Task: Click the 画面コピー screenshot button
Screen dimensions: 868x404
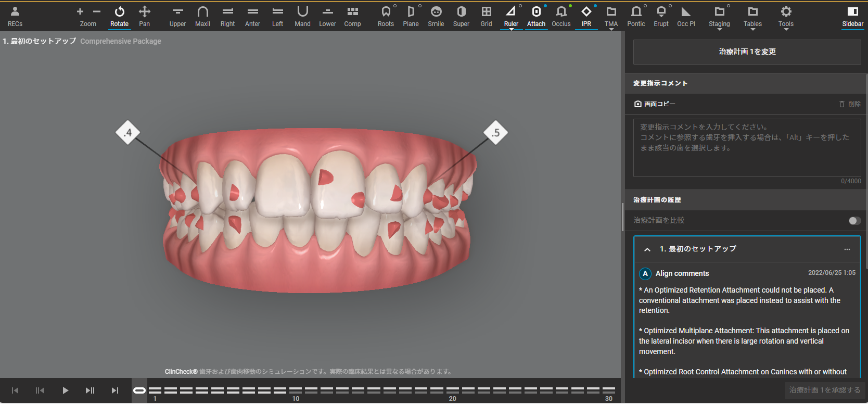Action: coord(655,104)
